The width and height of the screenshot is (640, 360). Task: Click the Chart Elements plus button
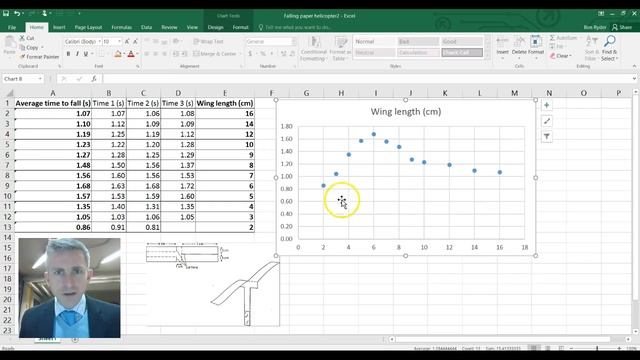pyautogui.click(x=547, y=105)
